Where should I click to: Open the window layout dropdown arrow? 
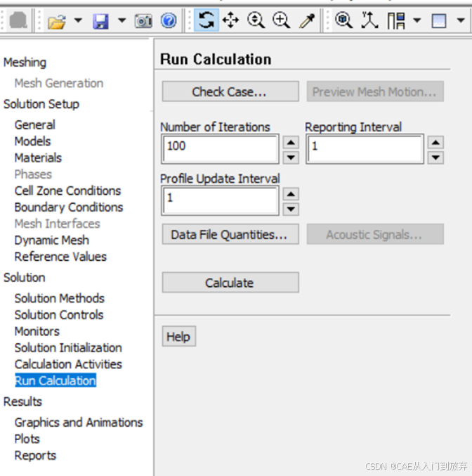coord(417,20)
